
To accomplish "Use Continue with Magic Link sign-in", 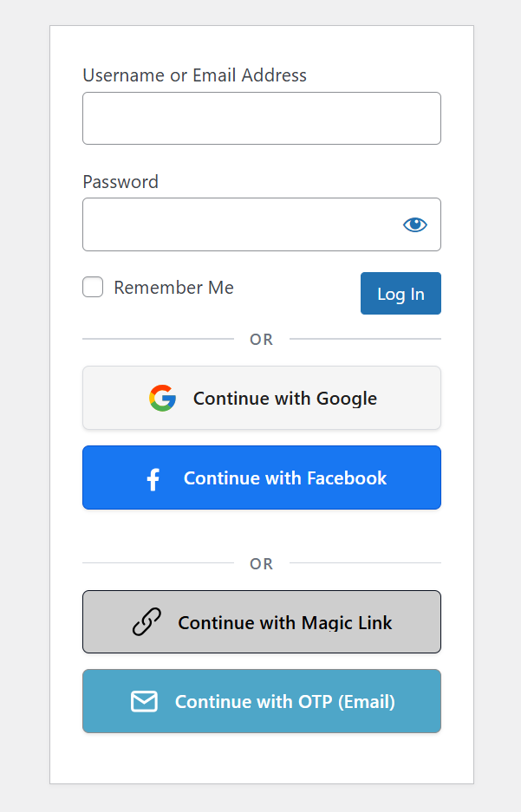I will (x=261, y=621).
